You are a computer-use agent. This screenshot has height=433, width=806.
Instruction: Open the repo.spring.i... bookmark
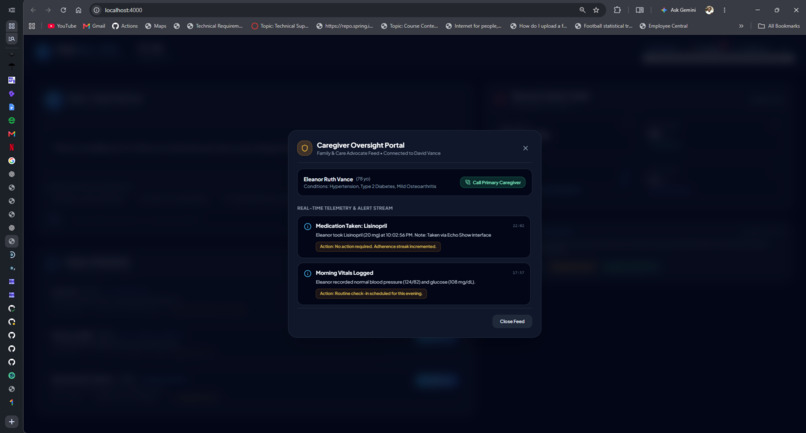click(344, 26)
